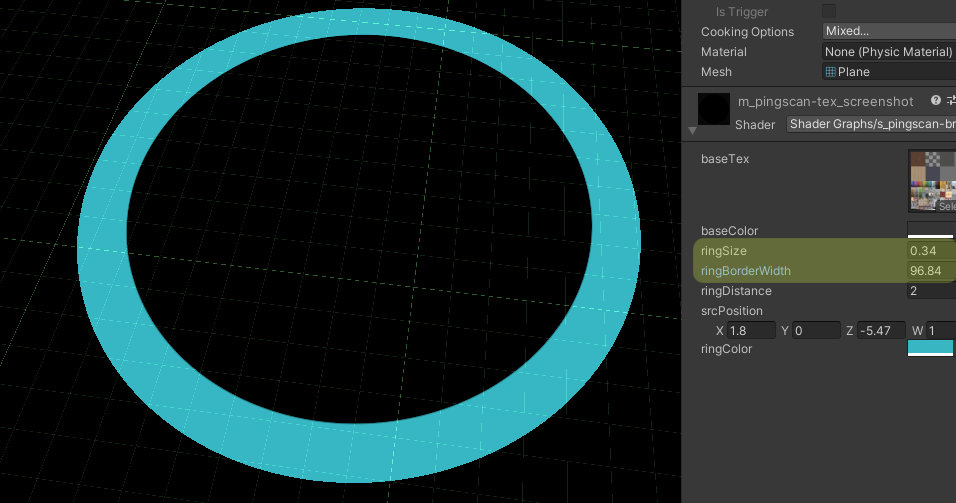Open the Shader selection dropdown
Viewport: 956px width, 503px height.
tap(870, 125)
